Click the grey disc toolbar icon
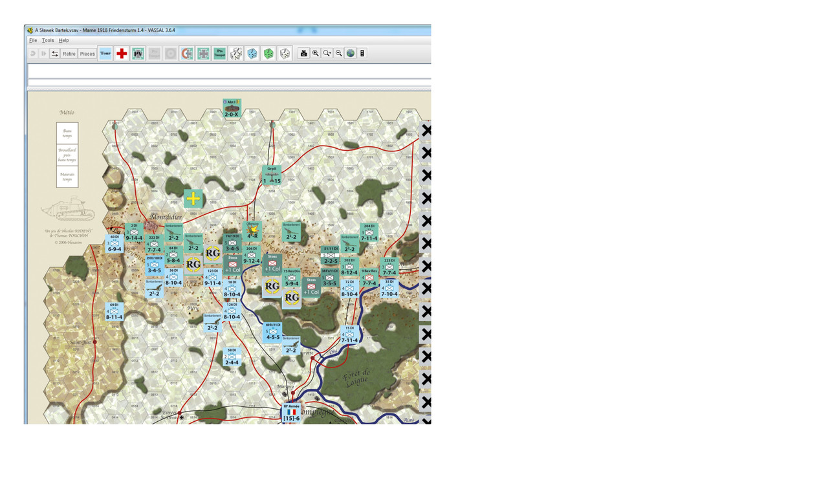 pyautogui.click(x=170, y=54)
